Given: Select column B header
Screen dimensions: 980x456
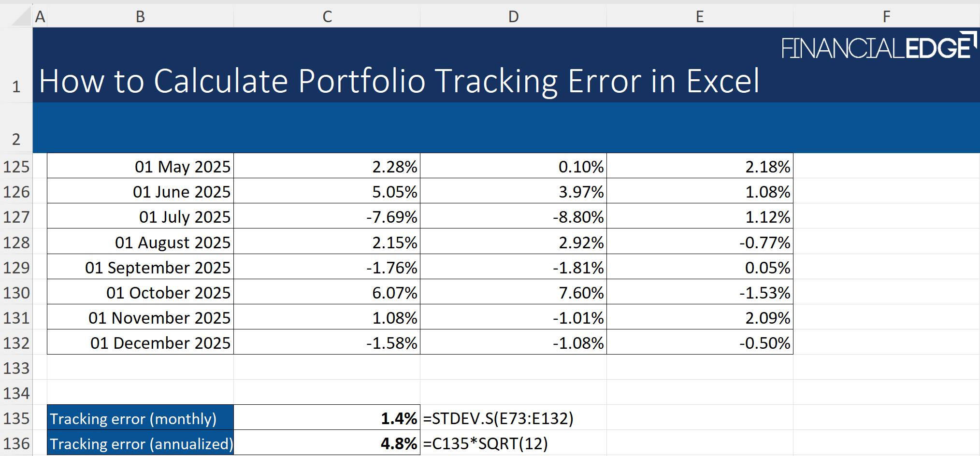Looking at the screenshot, I should (x=140, y=17).
